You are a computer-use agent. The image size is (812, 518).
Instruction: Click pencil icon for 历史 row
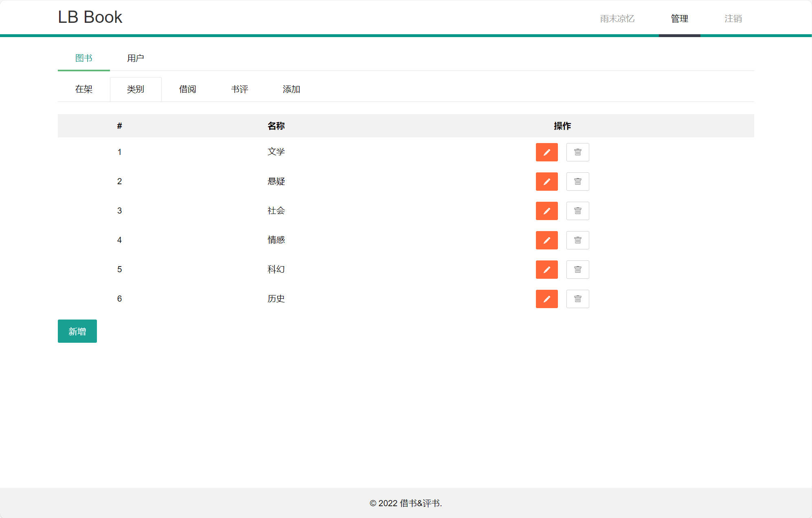[546, 299]
